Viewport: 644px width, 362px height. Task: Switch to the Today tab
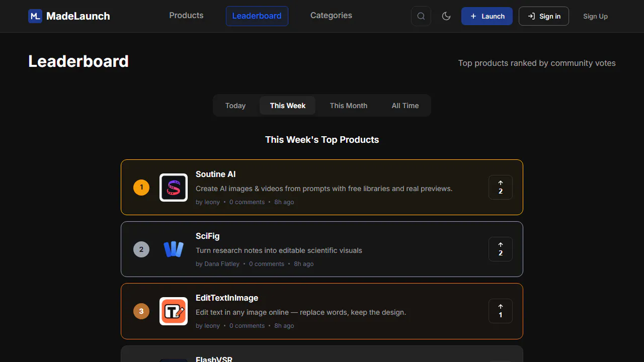pos(235,106)
